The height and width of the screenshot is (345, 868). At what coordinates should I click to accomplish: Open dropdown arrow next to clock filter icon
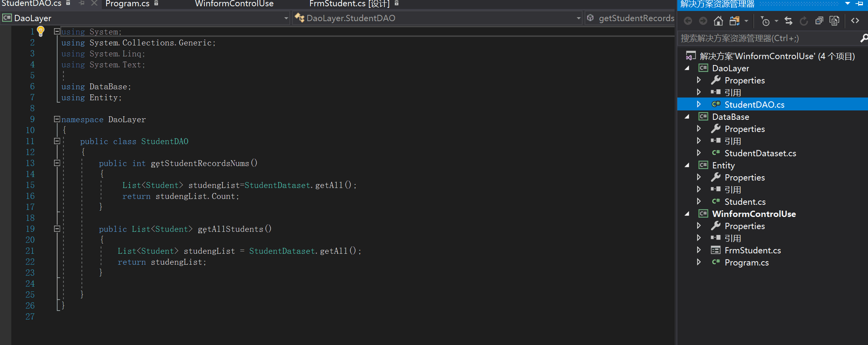[776, 21]
